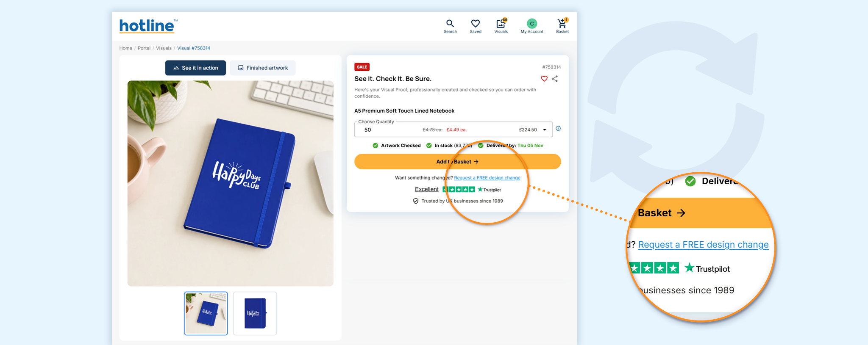Click the 'See It. Check It. Be Sure.' heading
Image resolution: width=868 pixels, height=345 pixels.
393,79
